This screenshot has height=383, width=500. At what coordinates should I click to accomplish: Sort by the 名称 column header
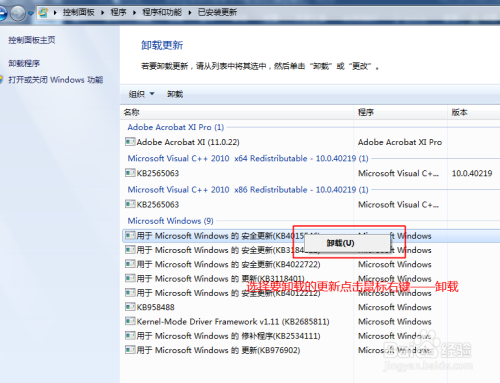tap(132, 112)
